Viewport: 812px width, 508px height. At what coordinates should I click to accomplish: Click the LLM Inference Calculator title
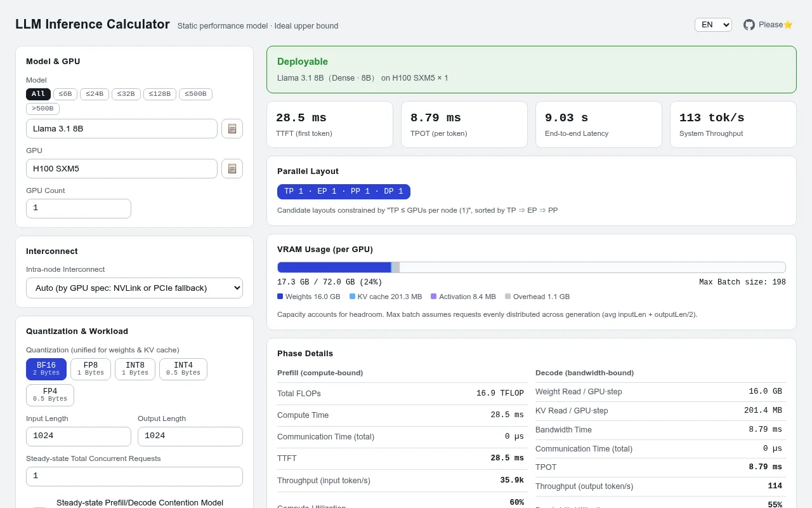93,24
